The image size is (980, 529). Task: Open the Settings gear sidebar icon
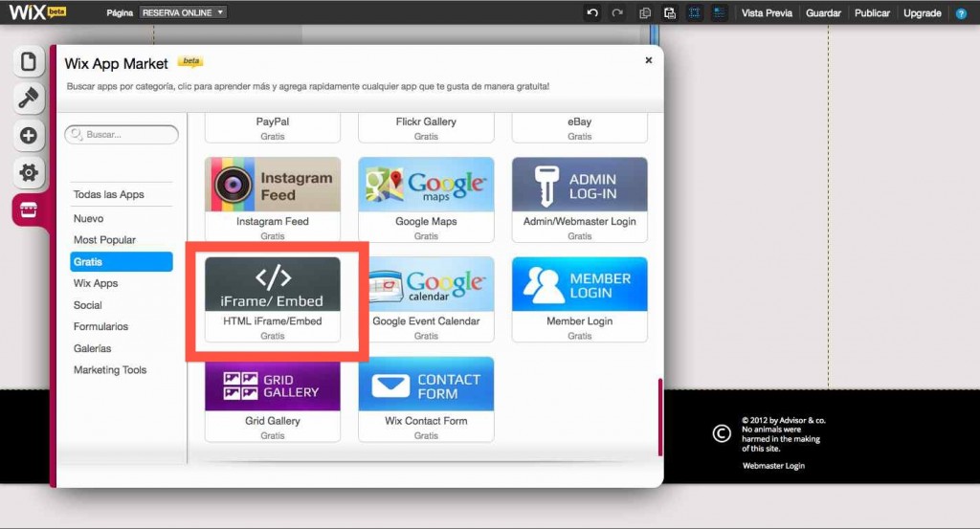[x=28, y=172]
